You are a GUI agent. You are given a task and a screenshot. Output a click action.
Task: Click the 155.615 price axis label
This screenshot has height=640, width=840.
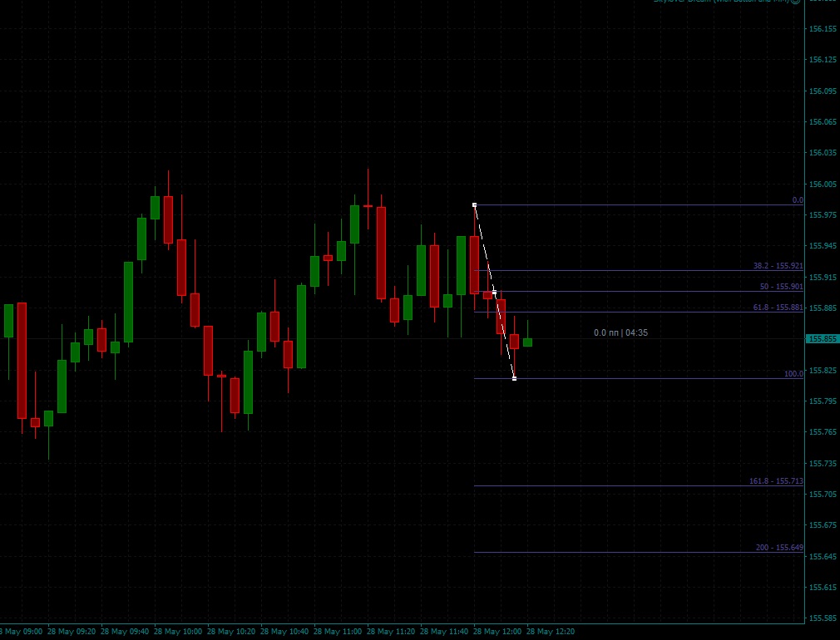[x=823, y=588]
